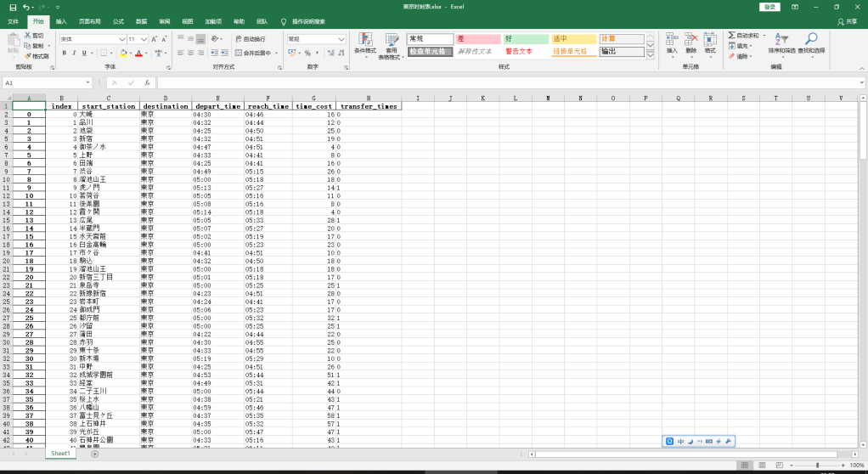
Task: Expand the font name dropdown (宋体)
Action: [x=121, y=39]
